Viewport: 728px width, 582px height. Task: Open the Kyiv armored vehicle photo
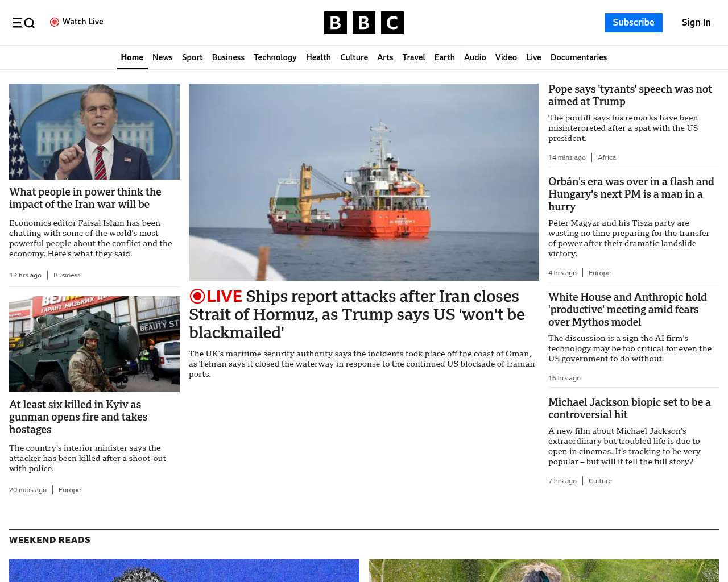[94, 344]
